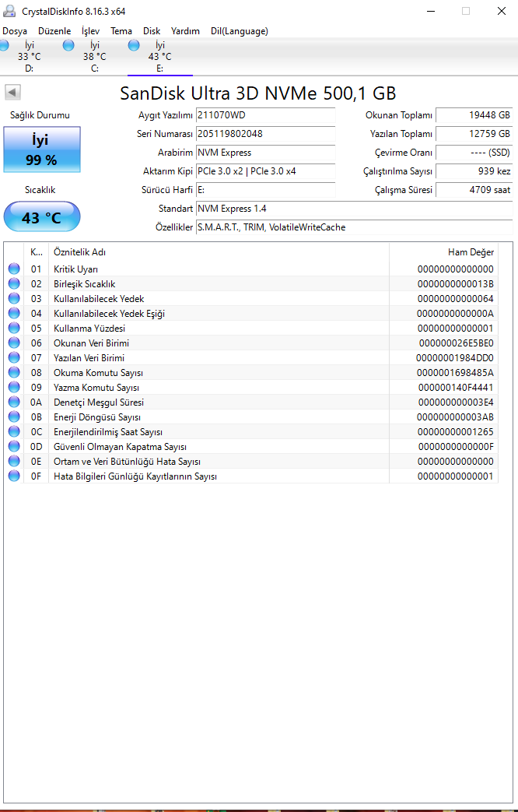518x812 pixels.
Task: Click the status orb for Kullanma Yüzdesi
Action: 14,328
